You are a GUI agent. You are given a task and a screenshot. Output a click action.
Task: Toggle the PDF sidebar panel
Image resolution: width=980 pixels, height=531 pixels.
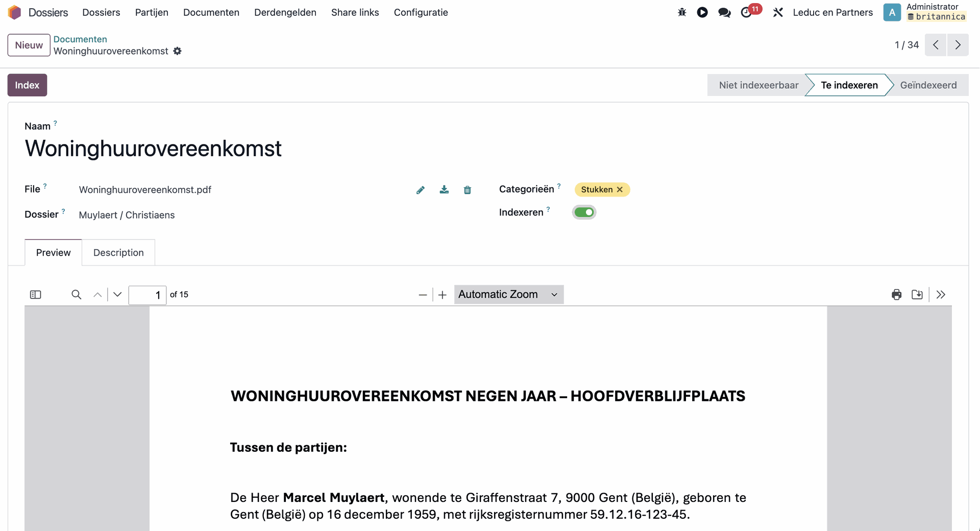pyautogui.click(x=35, y=295)
